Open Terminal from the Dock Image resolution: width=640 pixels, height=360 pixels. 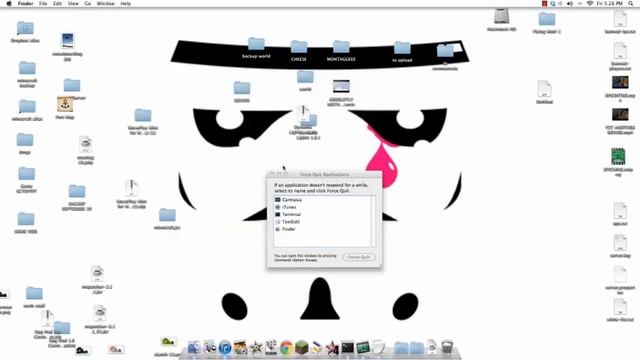tap(347, 348)
